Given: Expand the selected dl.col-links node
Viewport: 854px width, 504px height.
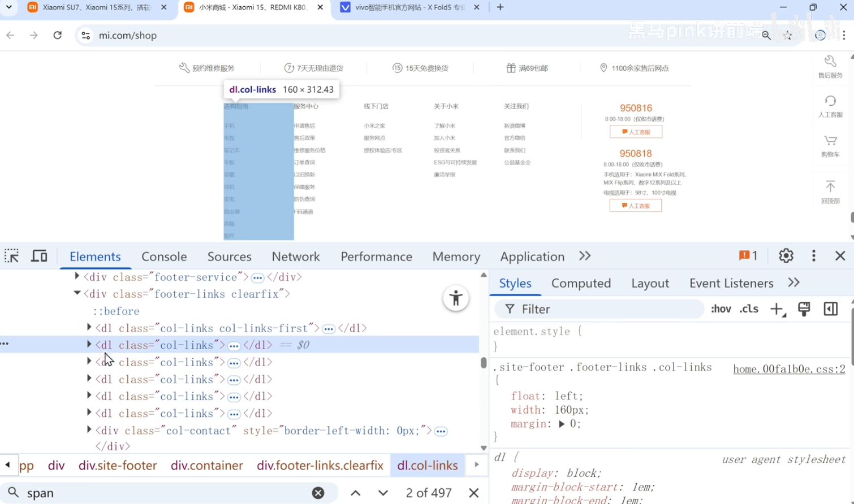Looking at the screenshot, I should coord(89,344).
